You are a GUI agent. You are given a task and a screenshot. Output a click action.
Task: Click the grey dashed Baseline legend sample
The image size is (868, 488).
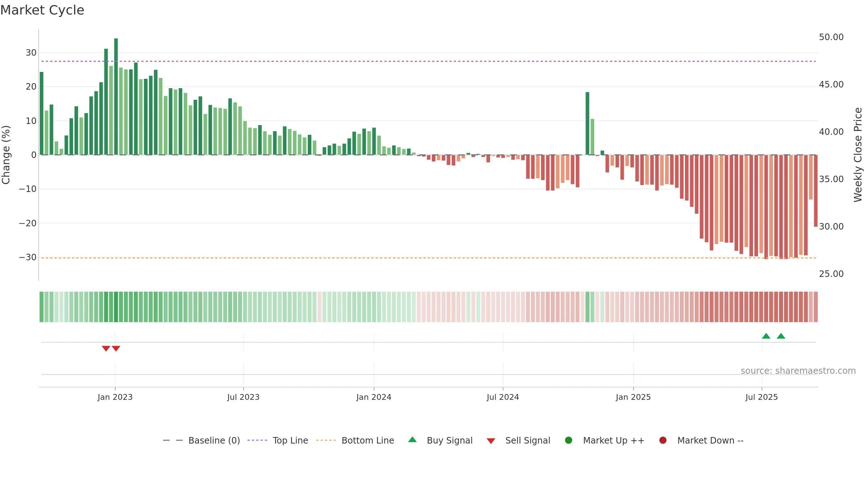pyautogui.click(x=173, y=440)
